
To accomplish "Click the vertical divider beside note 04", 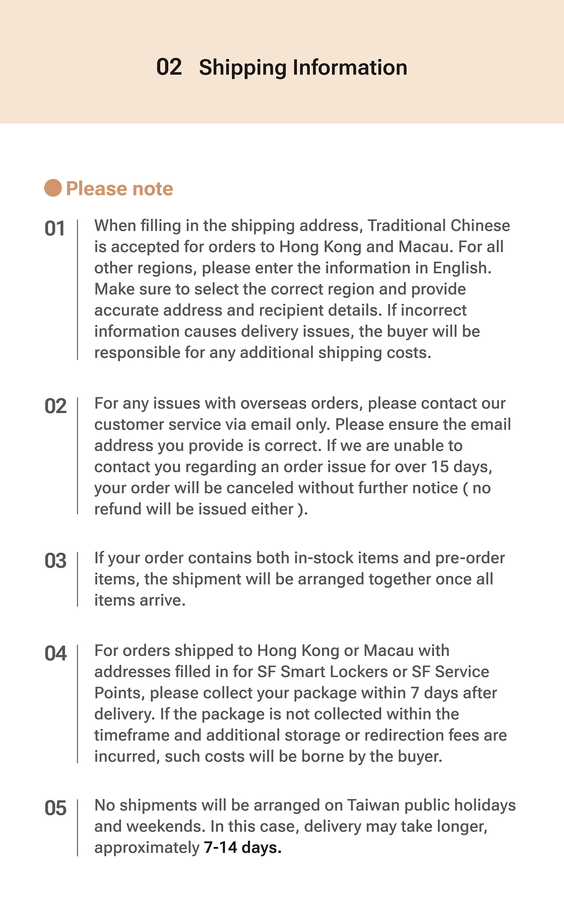I will 78,704.
